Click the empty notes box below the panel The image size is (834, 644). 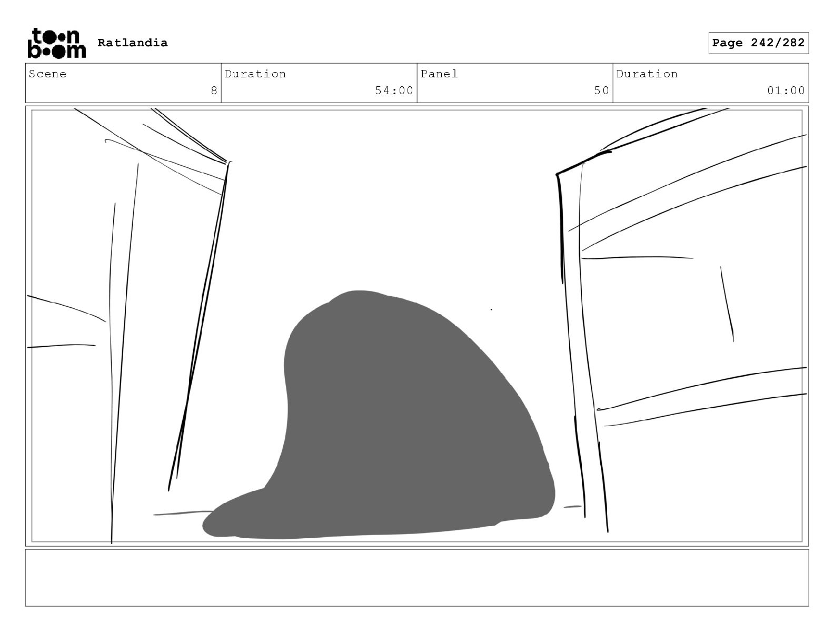click(x=417, y=578)
